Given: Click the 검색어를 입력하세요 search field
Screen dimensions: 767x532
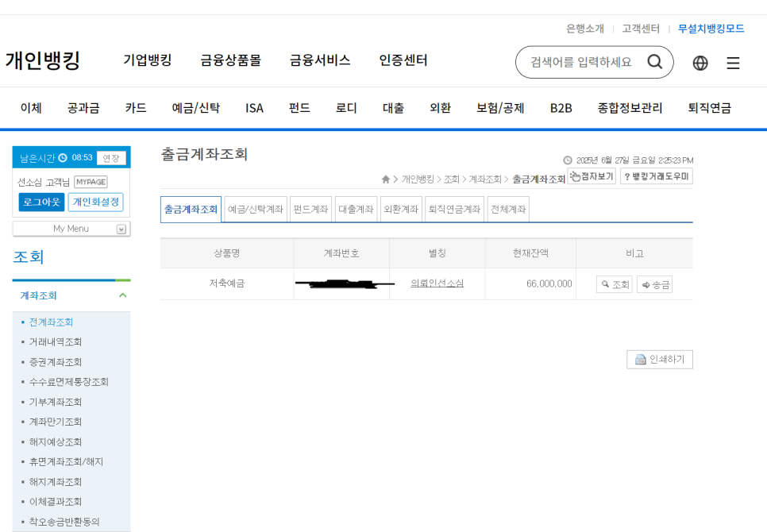Looking at the screenshot, I should click(x=581, y=62).
